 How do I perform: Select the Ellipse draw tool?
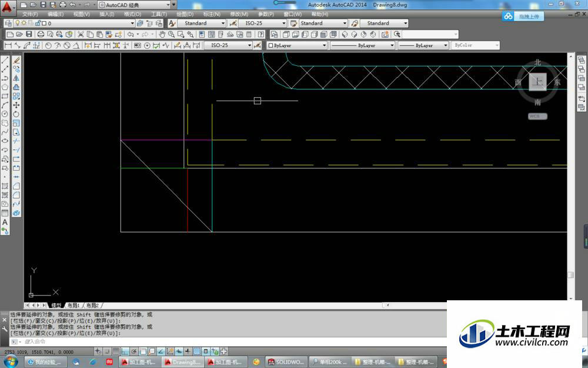click(5, 141)
